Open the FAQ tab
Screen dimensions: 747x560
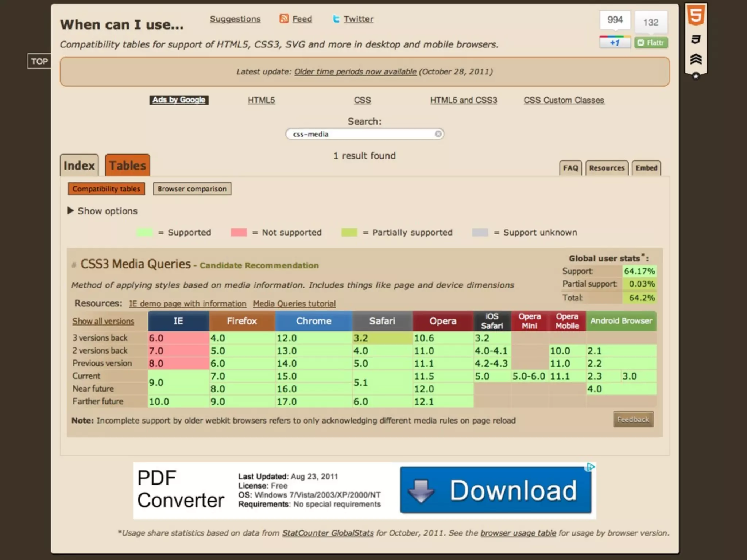tap(570, 168)
